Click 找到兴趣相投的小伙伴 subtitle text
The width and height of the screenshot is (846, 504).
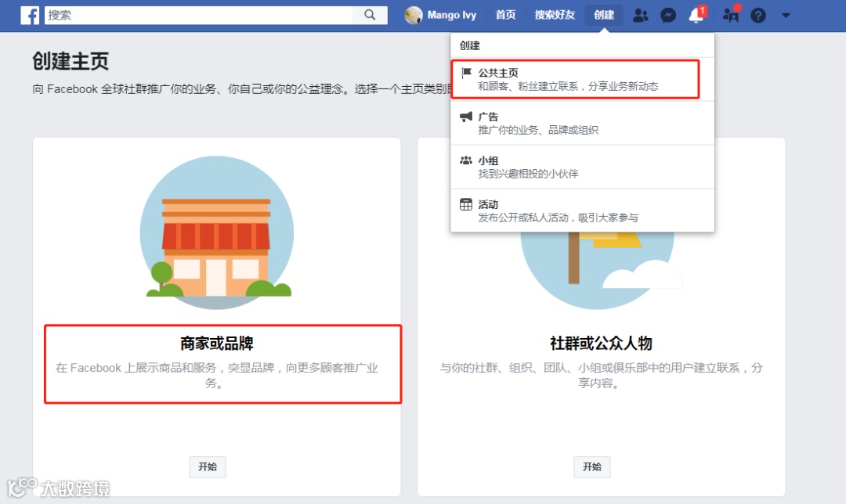(x=528, y=174)
